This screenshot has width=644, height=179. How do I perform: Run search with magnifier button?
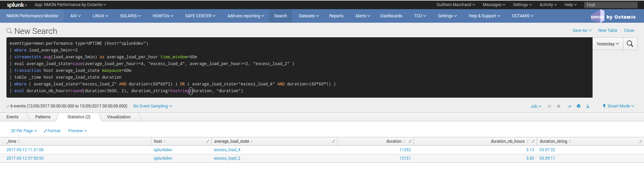click(x=630, y=44)
